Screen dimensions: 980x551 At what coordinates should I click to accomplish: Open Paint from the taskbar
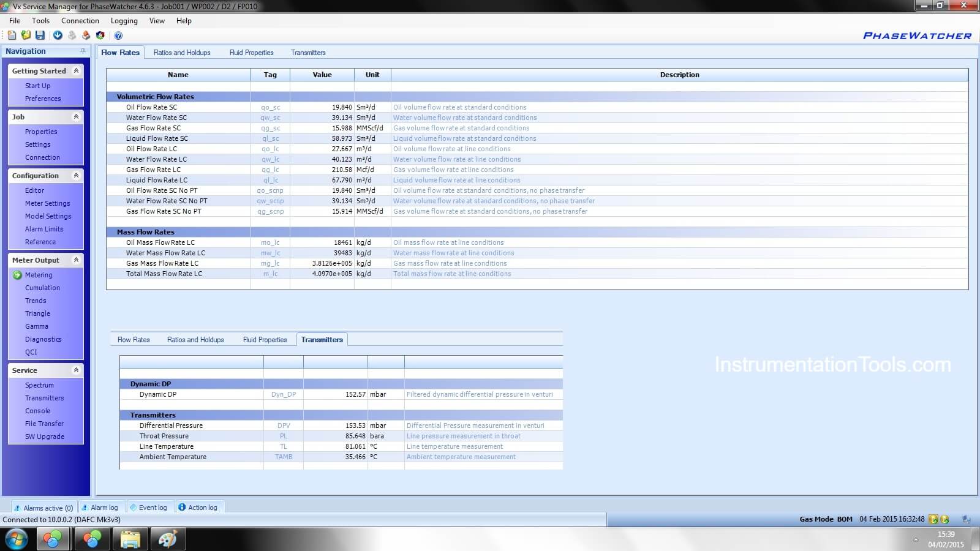168,539
